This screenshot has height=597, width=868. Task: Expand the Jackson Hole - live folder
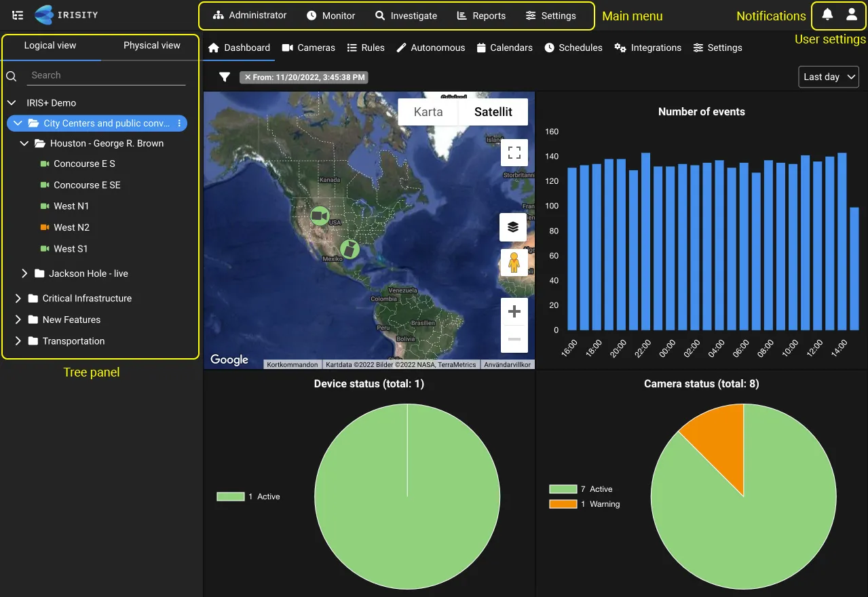[24, 273]
